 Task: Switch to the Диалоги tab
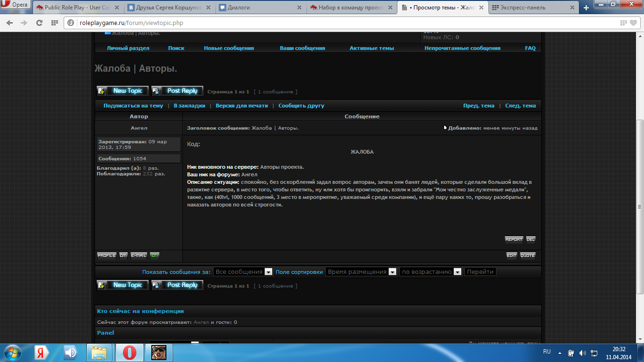(x=260, y=8)
